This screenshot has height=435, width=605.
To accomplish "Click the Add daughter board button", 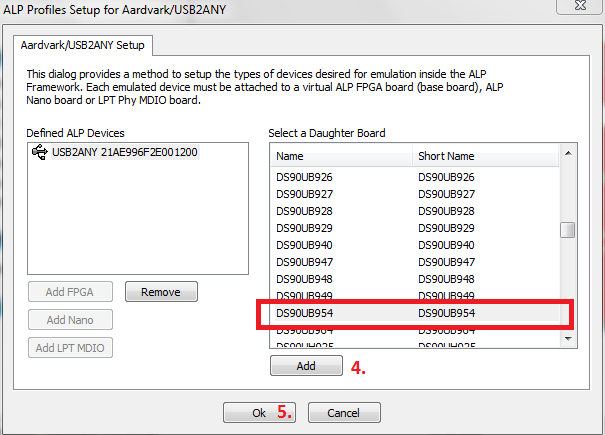I will pyautogui.click(x=305, y=366).
